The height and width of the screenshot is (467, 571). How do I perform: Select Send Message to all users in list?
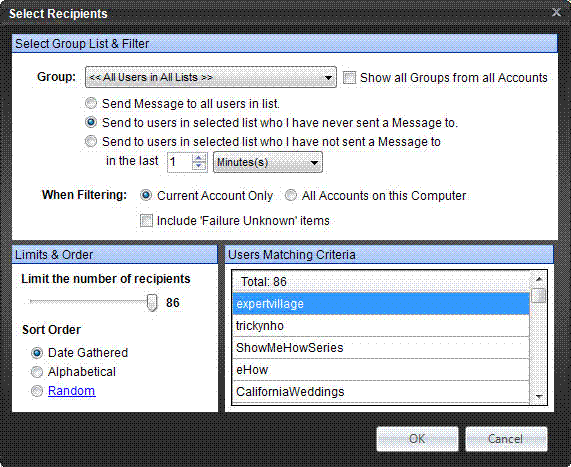click(91, 103)
